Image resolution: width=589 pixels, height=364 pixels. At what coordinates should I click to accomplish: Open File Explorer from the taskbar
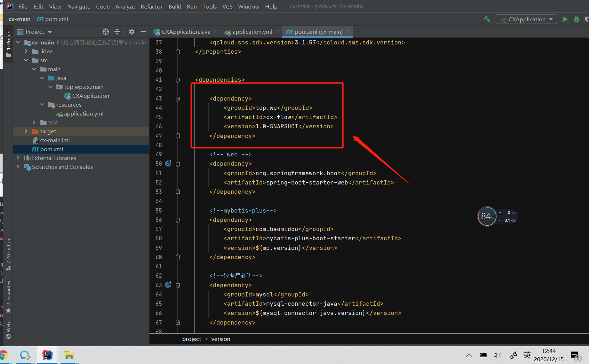(69, 355)
